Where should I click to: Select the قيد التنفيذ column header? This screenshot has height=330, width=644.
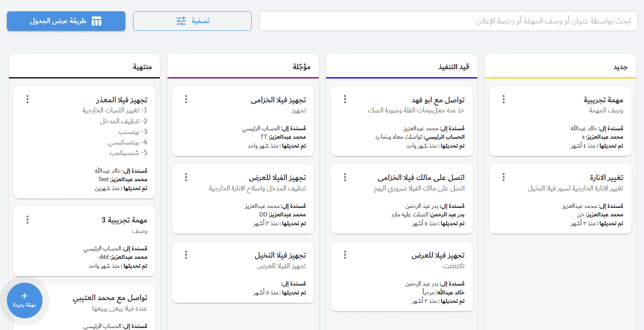pos(453,67)
